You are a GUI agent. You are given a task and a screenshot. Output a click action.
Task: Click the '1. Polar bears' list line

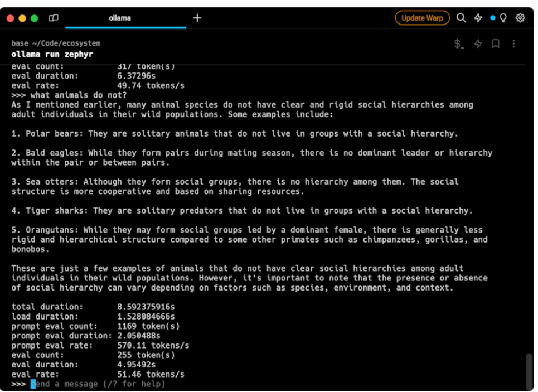tap(235, 133)
